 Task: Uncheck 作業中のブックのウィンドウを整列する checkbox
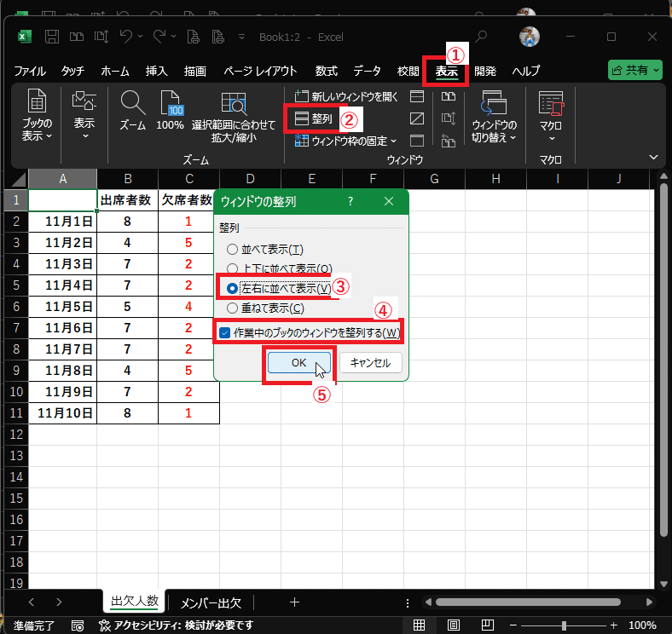coord(225,332)
